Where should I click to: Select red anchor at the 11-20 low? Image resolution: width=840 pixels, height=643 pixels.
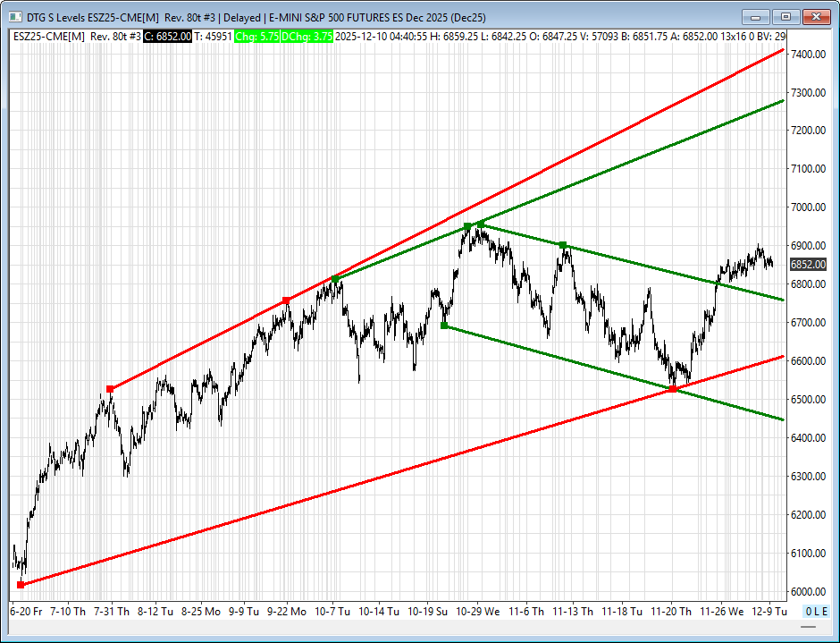tap(672, 388)
